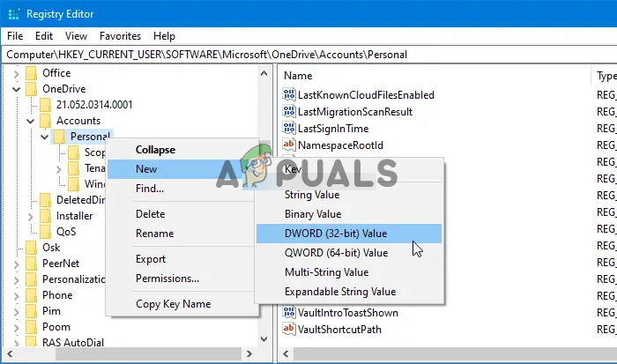Collapse the Personal key arrow
The image size is (617, 364).
44,137
